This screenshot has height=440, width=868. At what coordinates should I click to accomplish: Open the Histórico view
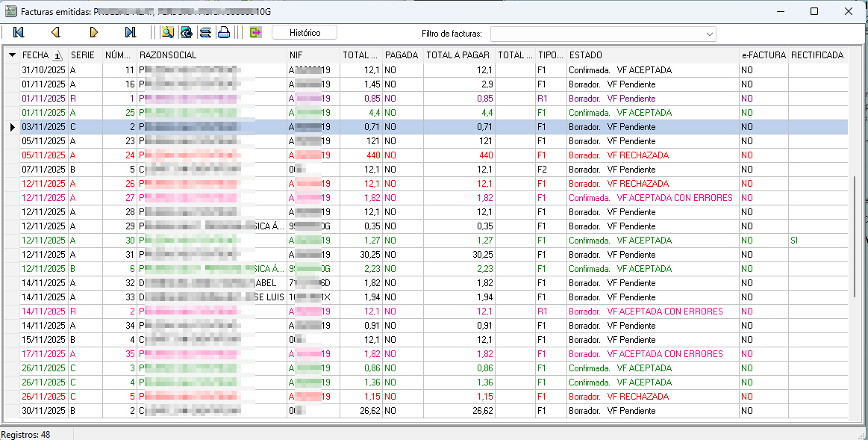304,33
